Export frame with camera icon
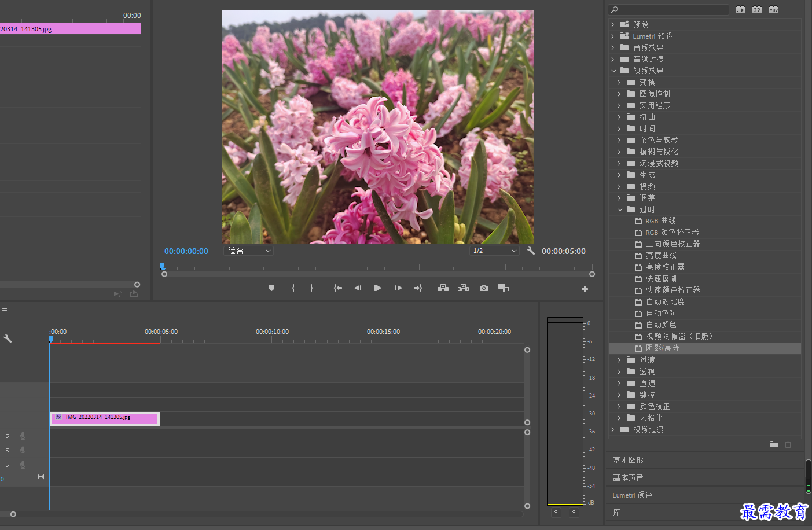This screenshot has width=812, height=530. (484, 288)
